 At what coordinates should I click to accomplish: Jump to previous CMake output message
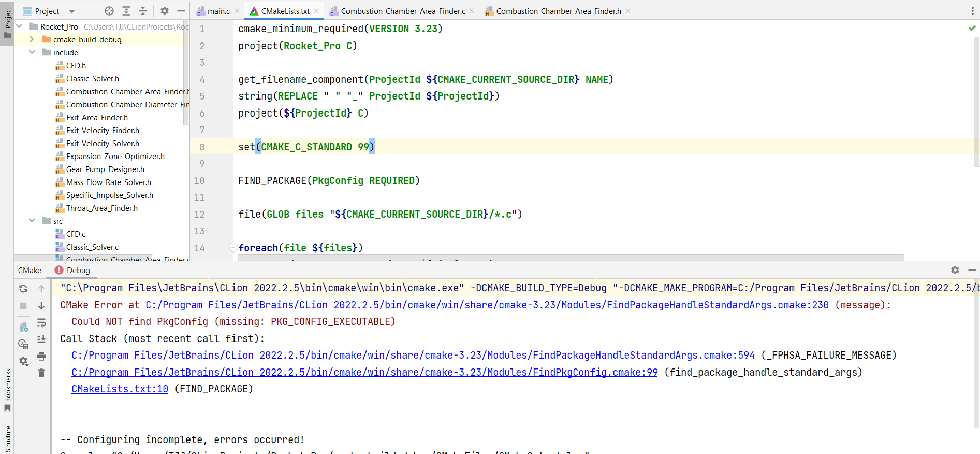click(41, 289)
